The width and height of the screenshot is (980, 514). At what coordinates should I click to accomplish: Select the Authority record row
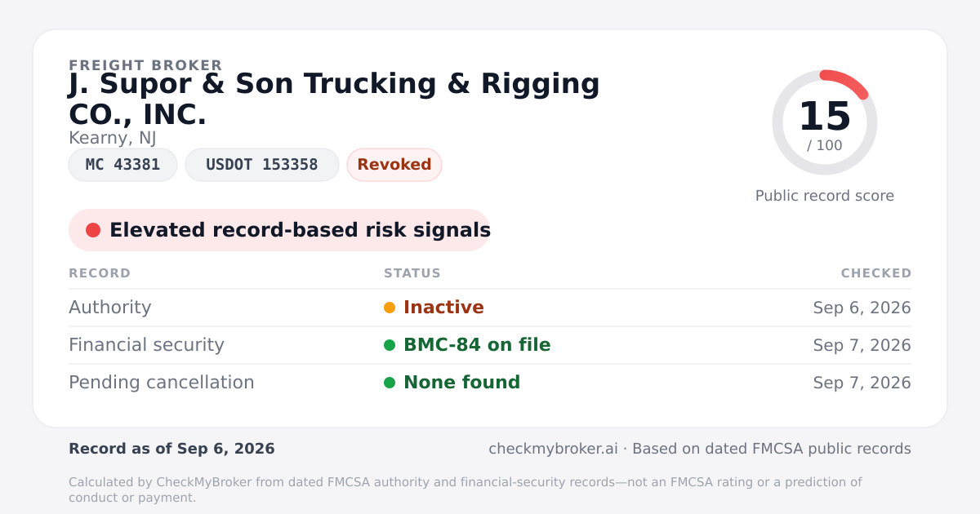490,308
